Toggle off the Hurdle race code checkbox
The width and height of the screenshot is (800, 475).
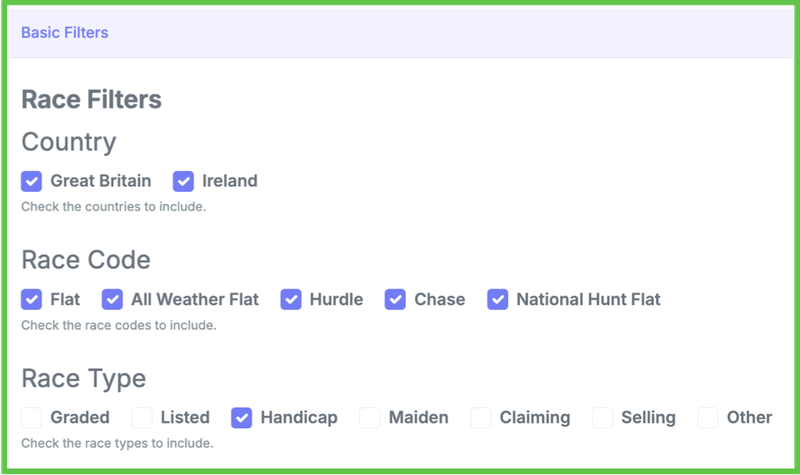(291, 299)
